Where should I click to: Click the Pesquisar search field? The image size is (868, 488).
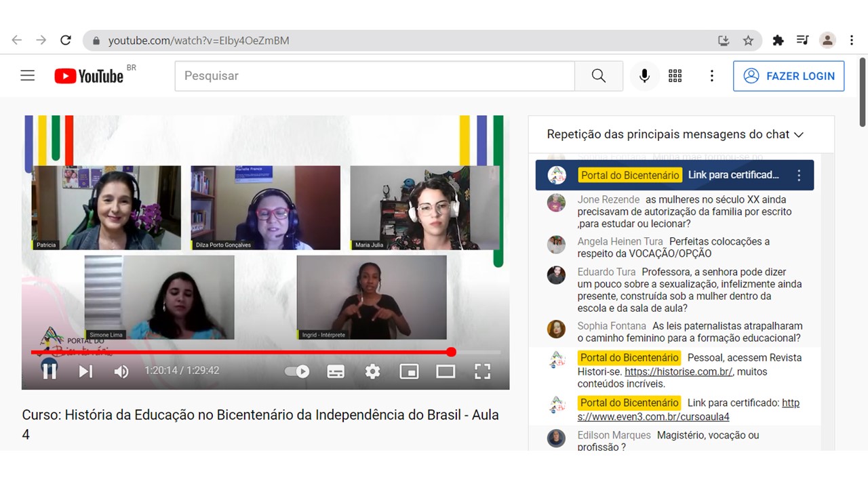click(374, 76)
